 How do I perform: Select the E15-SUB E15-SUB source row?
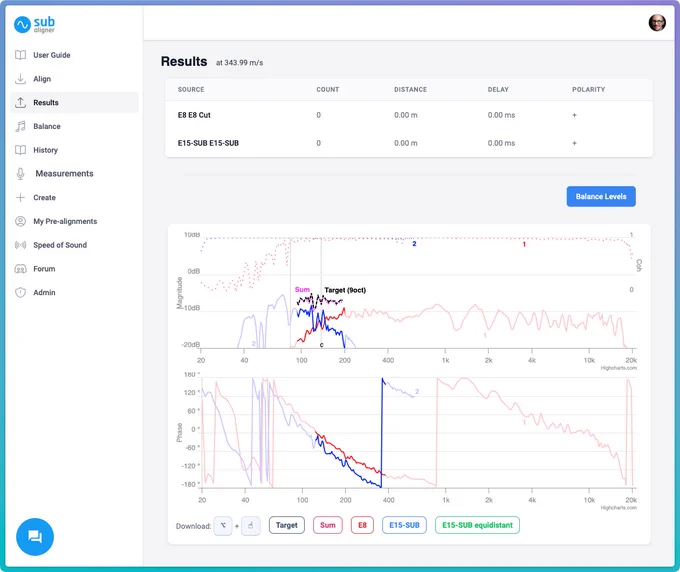[409, 143]
